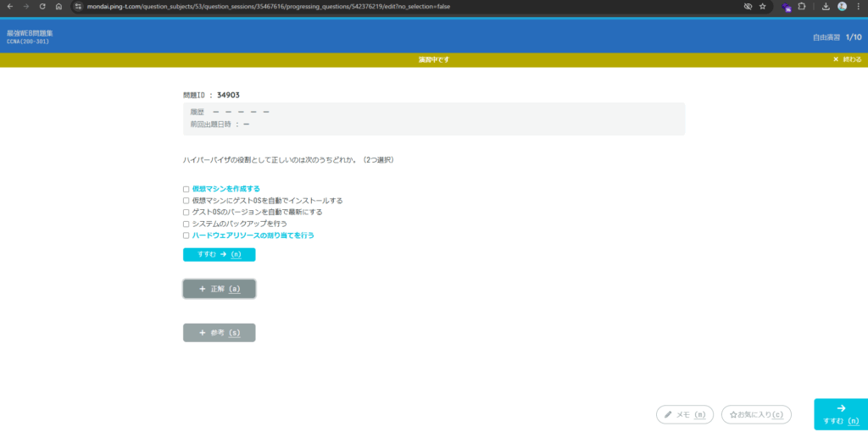The width and height of the screenshot is (868, 432).
Task: Expand the 参考 (s) reference section
Action: point(219,333)
